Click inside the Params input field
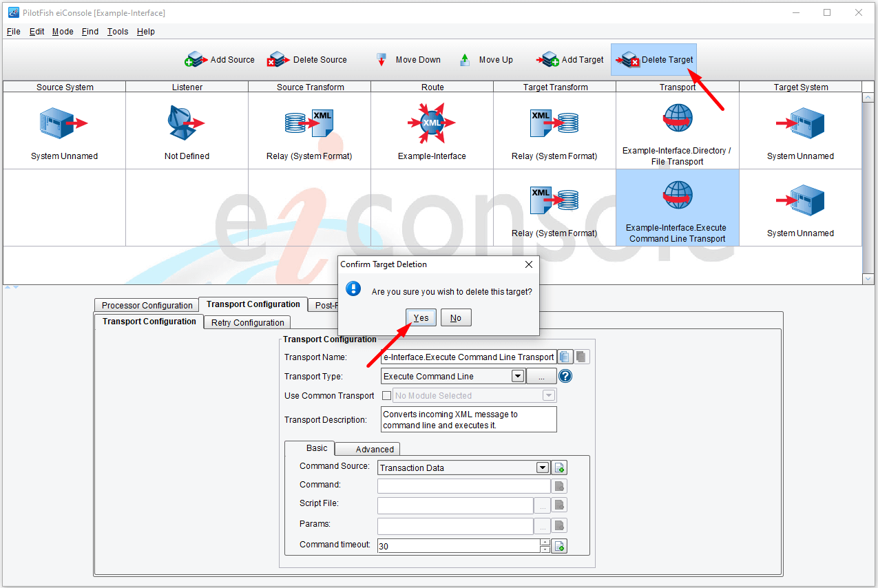 [x=455, y=526]
